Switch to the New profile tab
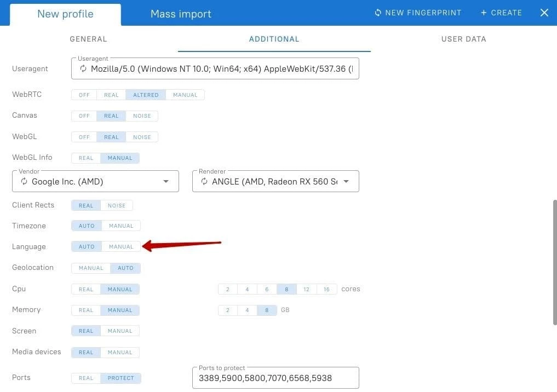 pyautogui.click(x=65, y=14)
